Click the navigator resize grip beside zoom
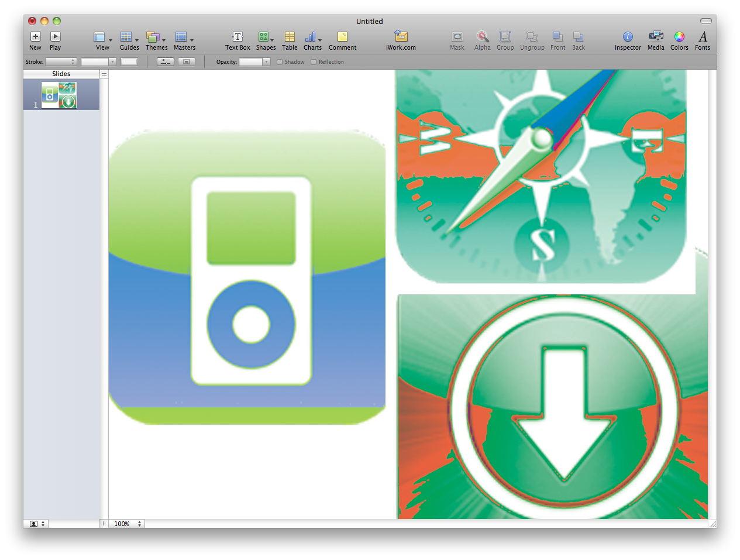Screen dimensions: 740x560 (x=104, y=524)
